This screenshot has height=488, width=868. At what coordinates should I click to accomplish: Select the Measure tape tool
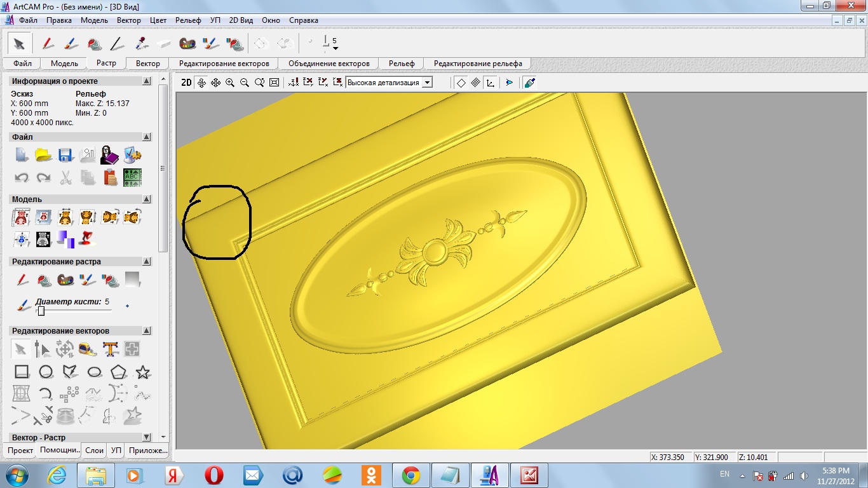(x=88, y=349)
